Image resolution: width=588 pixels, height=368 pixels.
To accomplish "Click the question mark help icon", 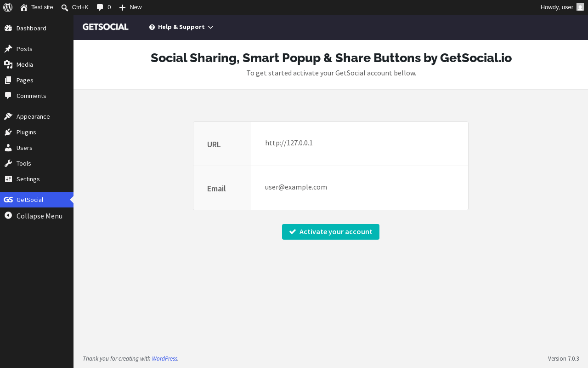I will 152,27.
